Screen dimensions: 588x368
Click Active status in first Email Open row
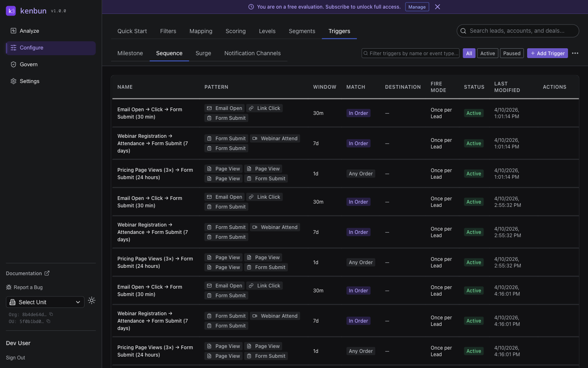pos(474,113)
